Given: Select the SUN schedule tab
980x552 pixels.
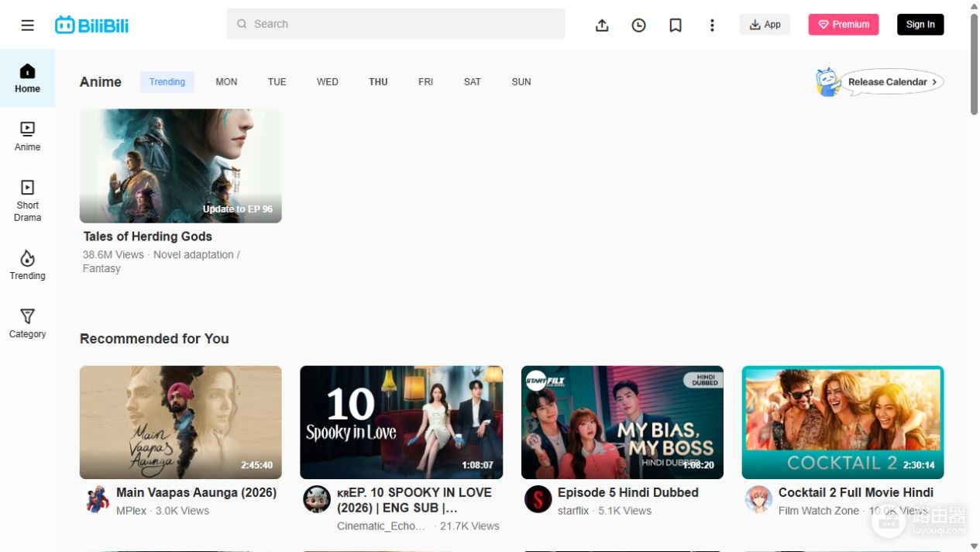Looking at the screenshot, I should pos(521,81).
